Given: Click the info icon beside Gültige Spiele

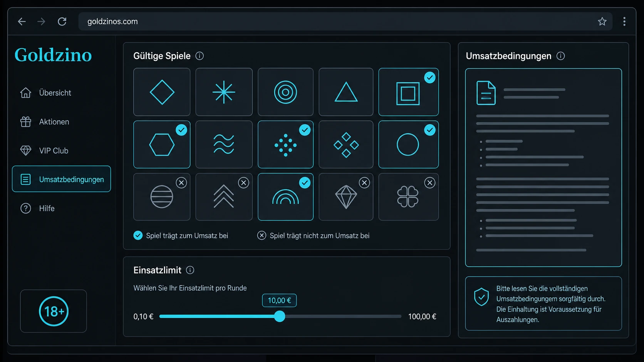Looking at the screenshot, I should pos(200,56).
